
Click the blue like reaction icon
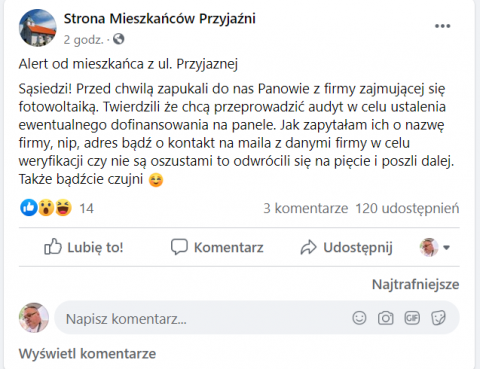29,208
